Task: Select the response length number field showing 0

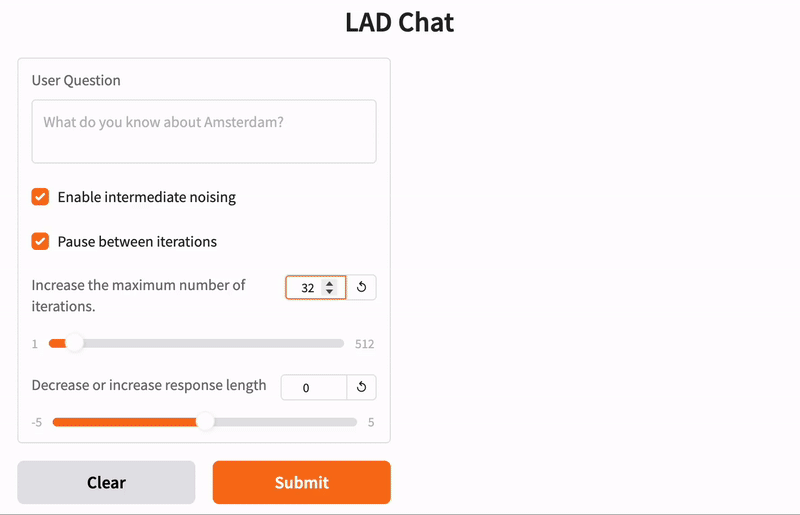Action: 314,387
